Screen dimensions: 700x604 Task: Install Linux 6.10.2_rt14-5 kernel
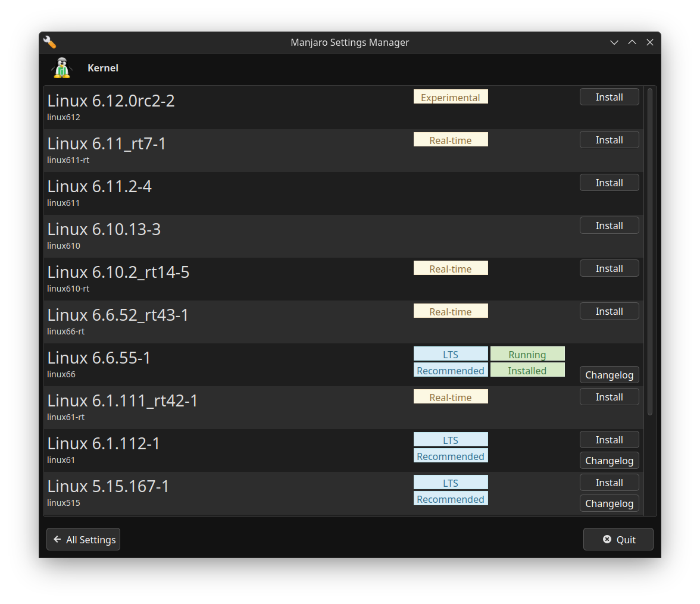click(x=609, y=268)
